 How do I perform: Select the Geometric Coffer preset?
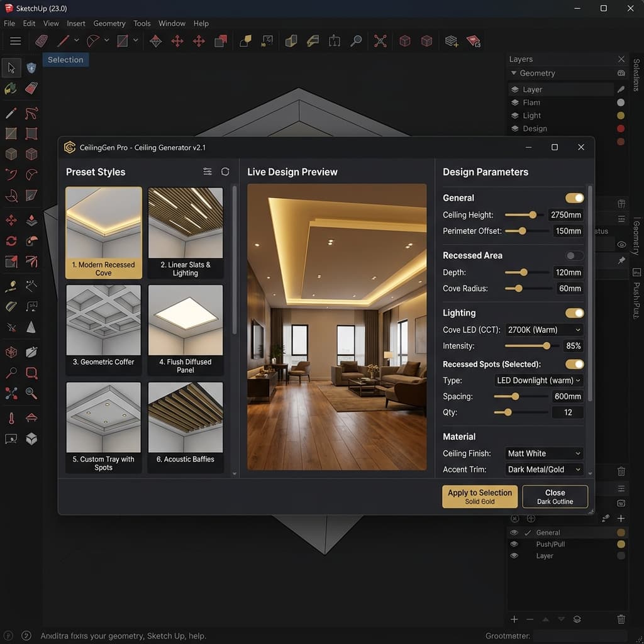[104, 330]
